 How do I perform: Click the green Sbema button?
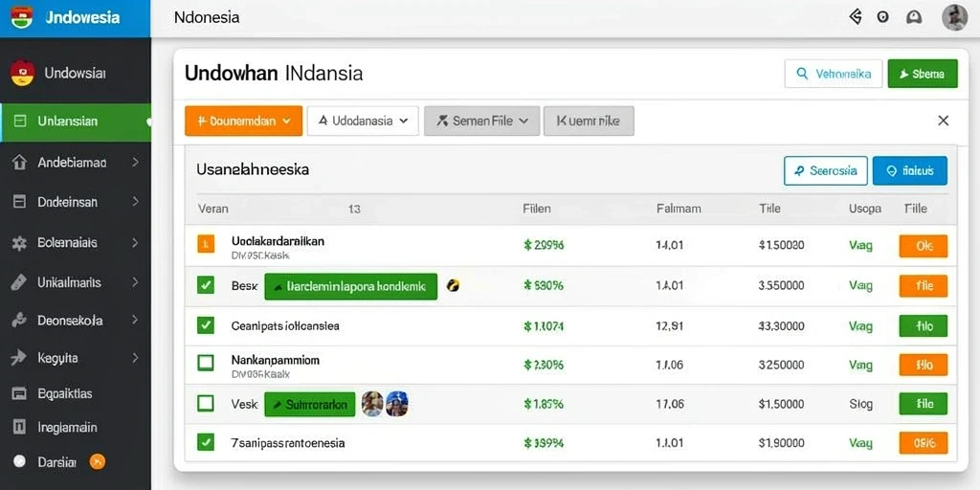(x=923, y=74)
